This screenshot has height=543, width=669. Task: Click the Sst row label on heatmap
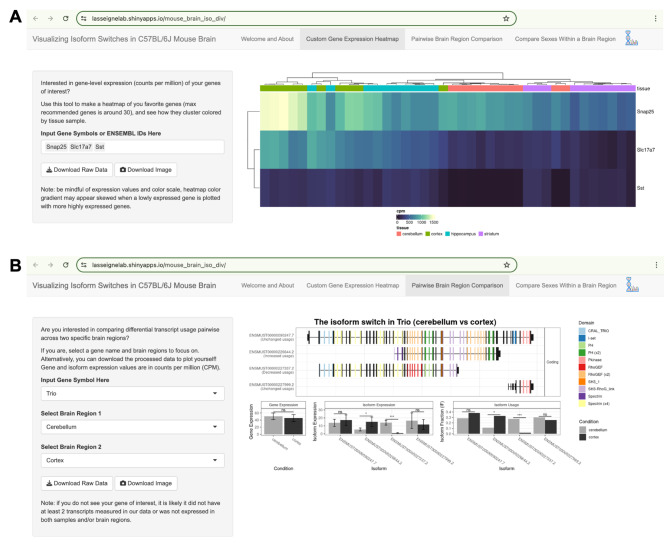pyautogui.click(x=640, y=188)
